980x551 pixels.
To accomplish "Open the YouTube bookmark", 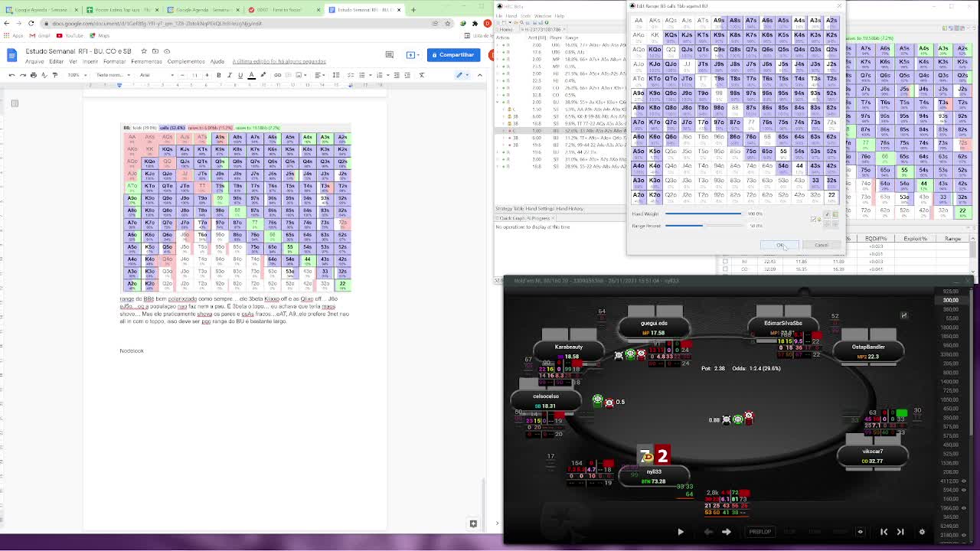I will (x=71, y=35).
